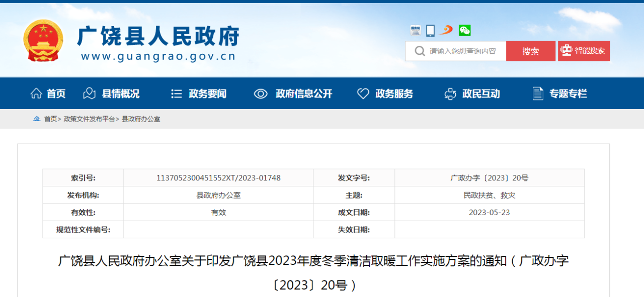Click the red 搜索 button

pyautogui.click(x=531, y=51)
